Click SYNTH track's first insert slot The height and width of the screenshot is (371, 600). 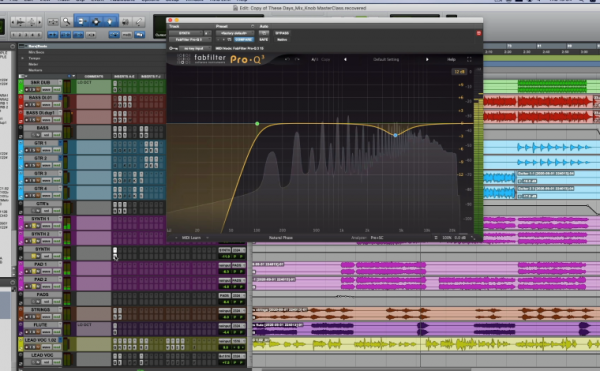coord(115,250)
